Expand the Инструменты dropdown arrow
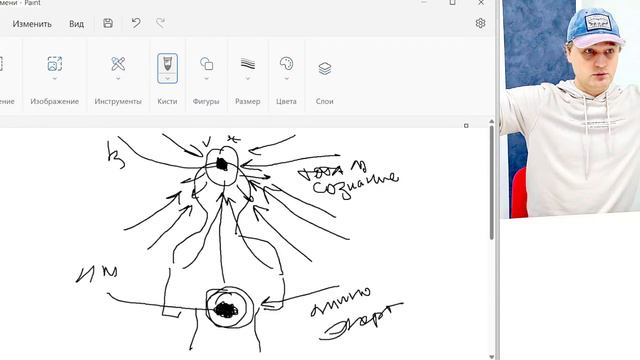Viewport: 640px width, 360px height. coord(118,78)
